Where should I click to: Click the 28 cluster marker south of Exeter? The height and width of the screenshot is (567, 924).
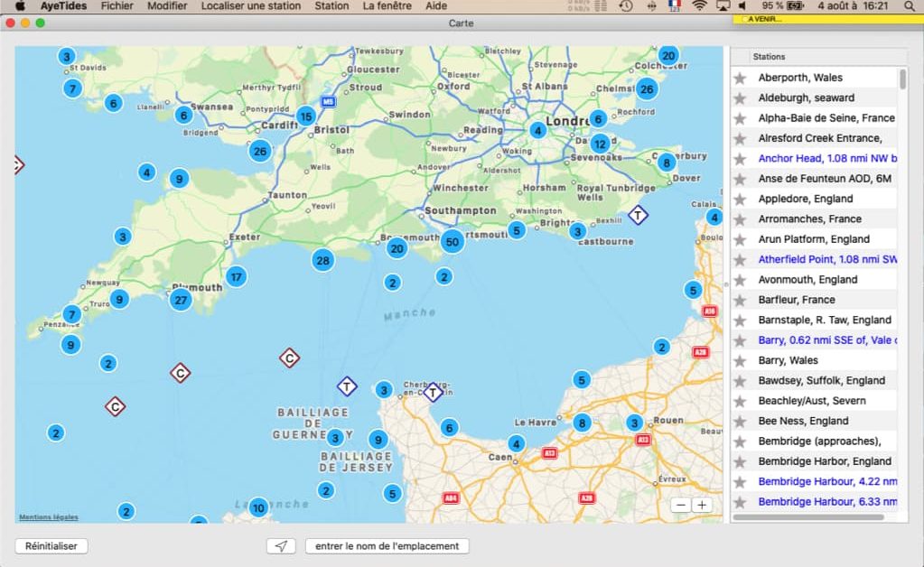[323, 260]
